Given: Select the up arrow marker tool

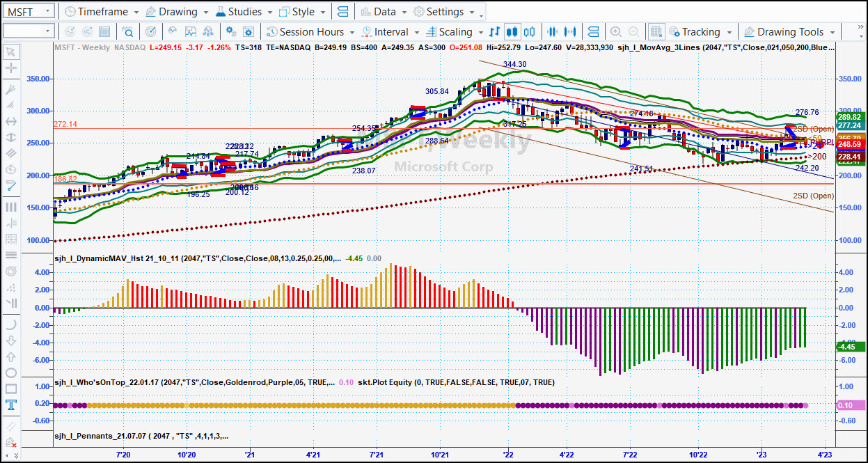Looking at the screenshot, I should [10, 356].
